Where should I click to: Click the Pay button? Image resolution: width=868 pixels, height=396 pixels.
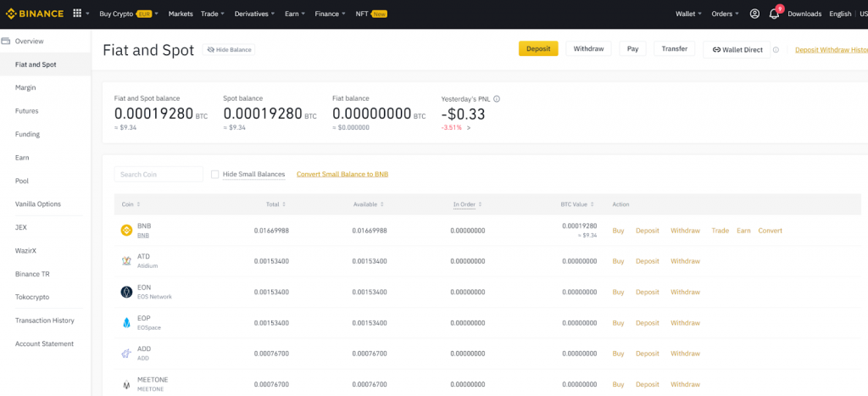(632, 48)
